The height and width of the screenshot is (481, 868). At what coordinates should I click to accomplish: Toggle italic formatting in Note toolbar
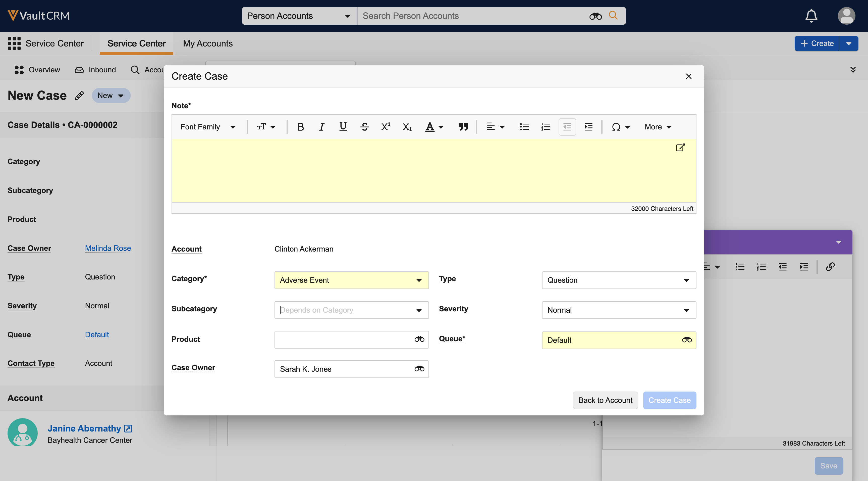click(321, 127)
